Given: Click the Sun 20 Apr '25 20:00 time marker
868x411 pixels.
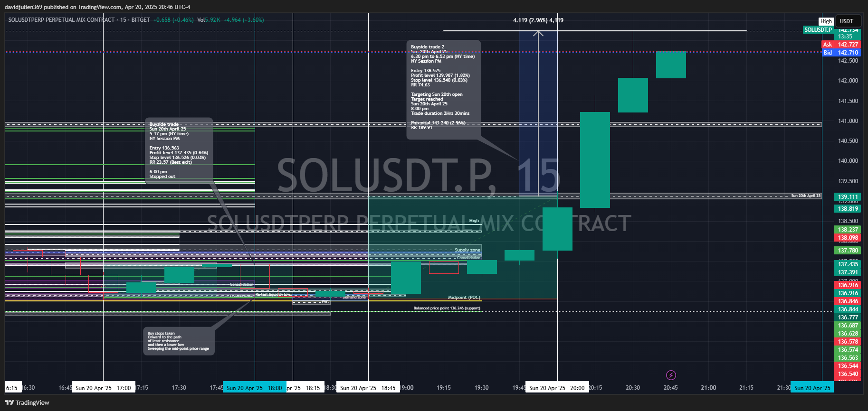Looking at the screenshot, I should tap(557, 388).
